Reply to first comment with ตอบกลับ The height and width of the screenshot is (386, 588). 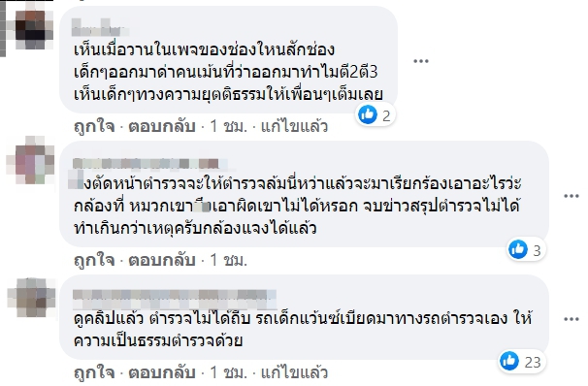coord(162,126)
